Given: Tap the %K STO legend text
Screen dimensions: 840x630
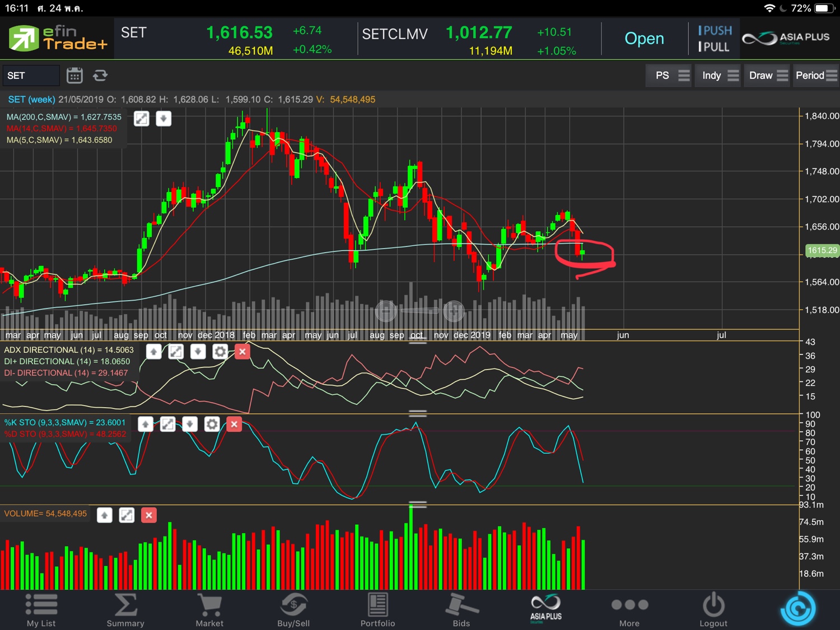Looking at the screenshot, I should coord(65,423).
